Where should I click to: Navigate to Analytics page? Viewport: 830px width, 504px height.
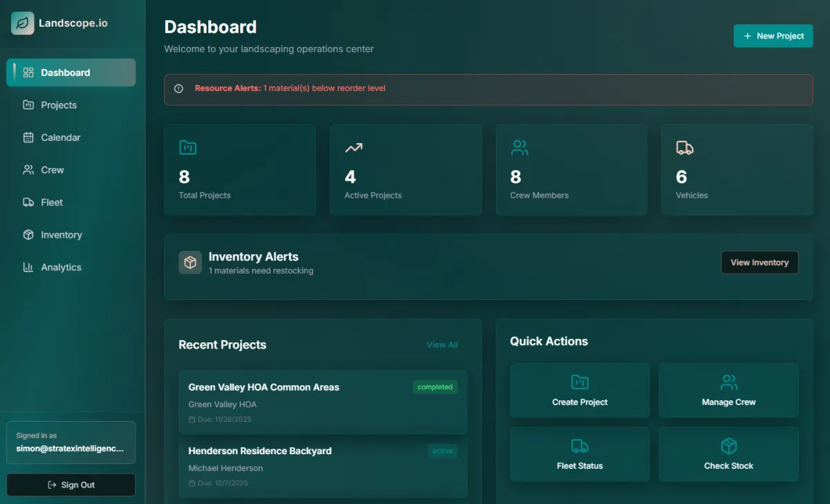coord(60,268)
